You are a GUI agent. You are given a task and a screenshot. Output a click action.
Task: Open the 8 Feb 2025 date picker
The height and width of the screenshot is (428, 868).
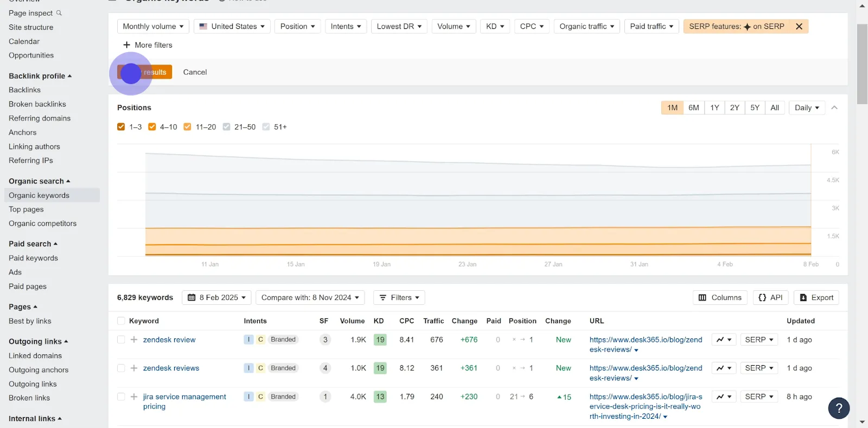pos(216,297)
